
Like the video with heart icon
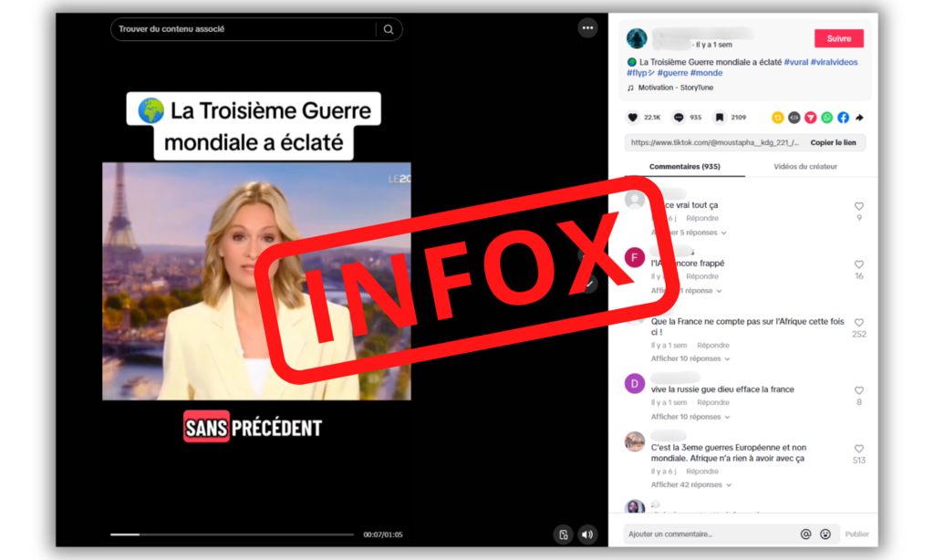pyautogui.click(x=633, y=118)
